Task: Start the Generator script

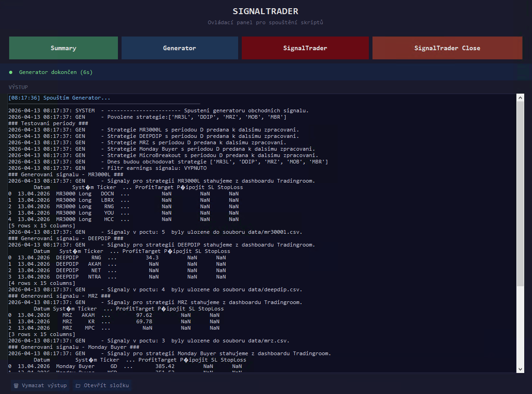Action: click(x=180, y=48)
